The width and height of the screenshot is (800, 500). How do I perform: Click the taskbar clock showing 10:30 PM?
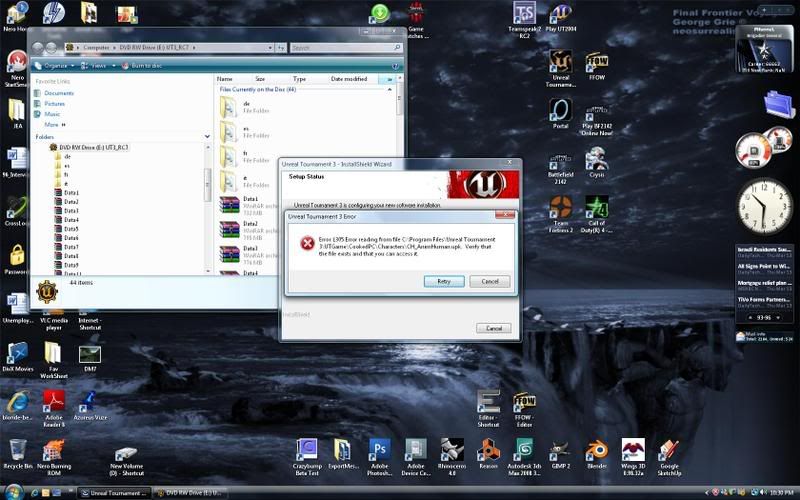(x=781, y=493)
